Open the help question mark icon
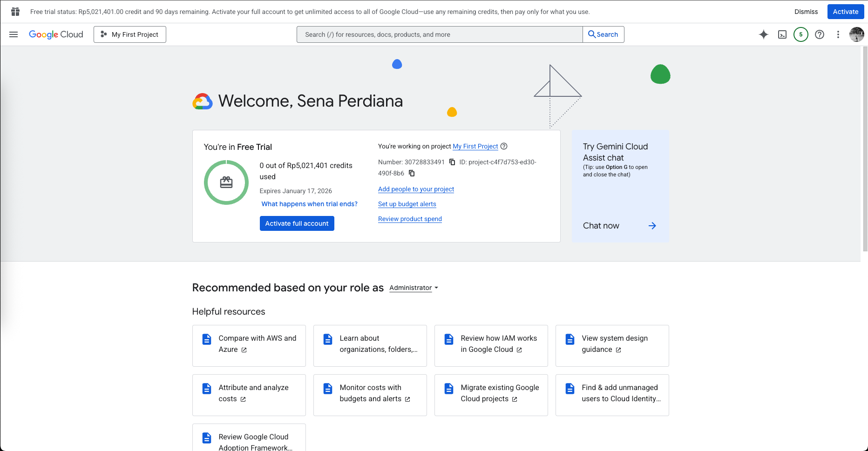The height and width of the screenshot is (451, 868). pos(820,34)
